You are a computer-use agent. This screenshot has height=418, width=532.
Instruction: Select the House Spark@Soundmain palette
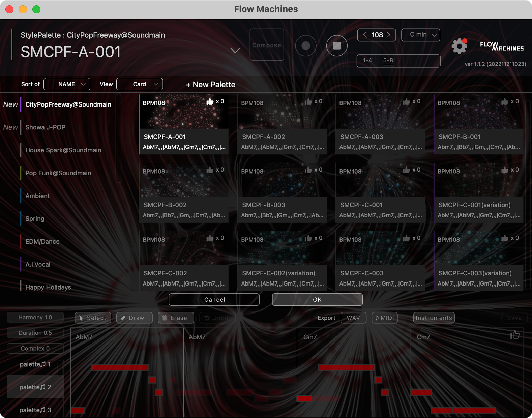[63, 150]
